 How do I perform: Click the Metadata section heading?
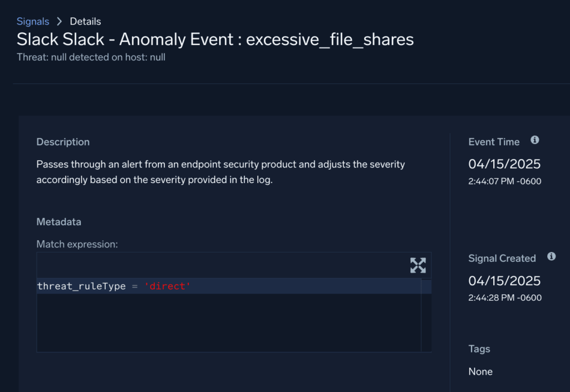(x=58, y=221)
